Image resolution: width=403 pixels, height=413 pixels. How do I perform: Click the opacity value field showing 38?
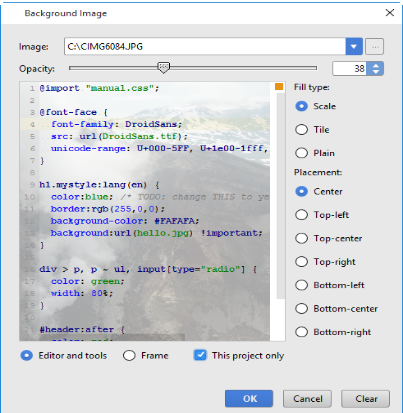tap(349, 69)
